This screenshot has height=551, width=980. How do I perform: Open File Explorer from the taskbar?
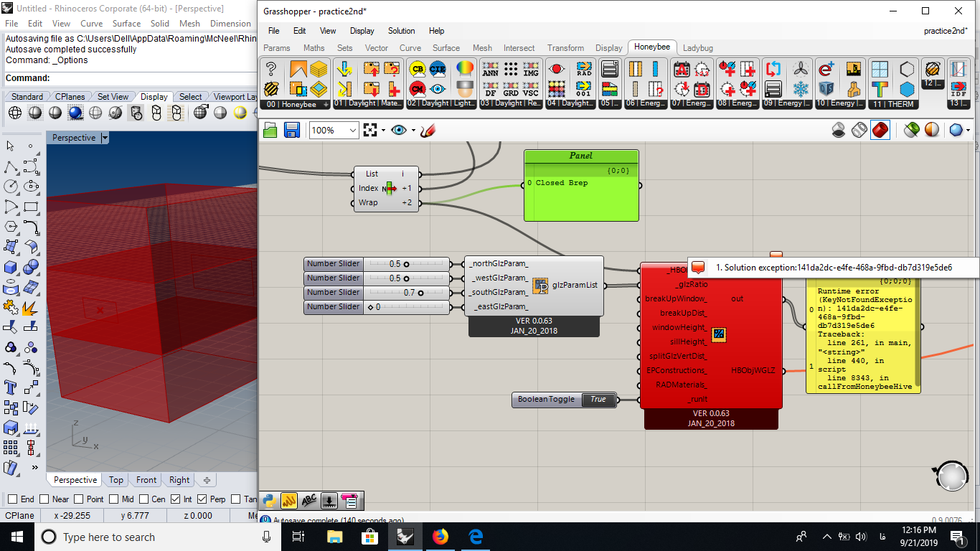click(334, 537)
